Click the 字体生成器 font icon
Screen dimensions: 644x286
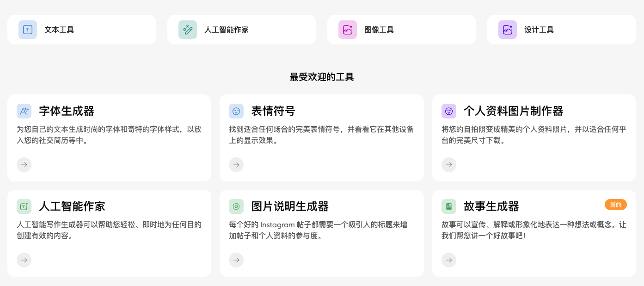(x=24, y=111)
